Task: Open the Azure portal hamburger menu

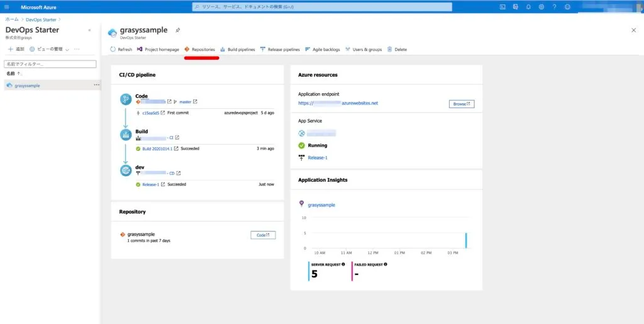Action: [x=6, y=7]
